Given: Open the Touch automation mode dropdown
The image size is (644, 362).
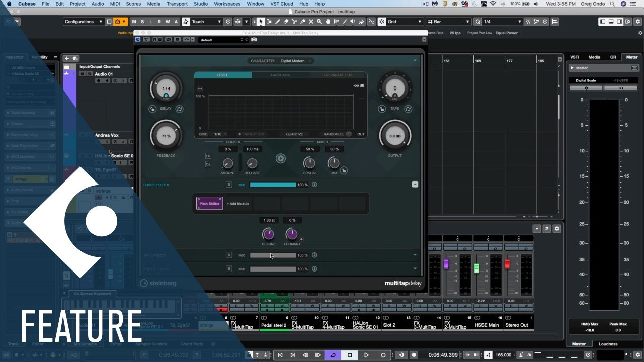Looking at the screenshot, I should click(x=207, y=22).
